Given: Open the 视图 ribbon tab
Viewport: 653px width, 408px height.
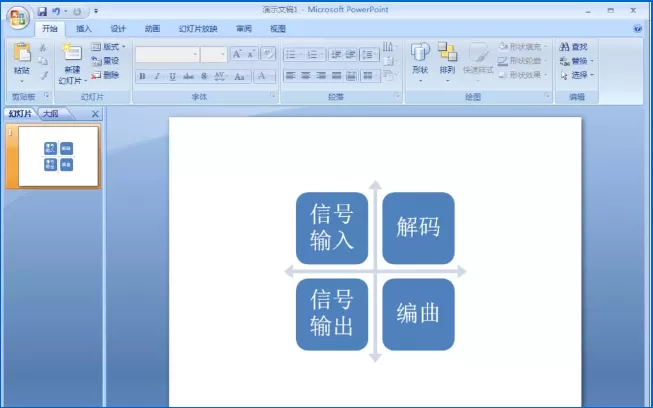Looking at the screenshot, I should click(278, 29).
